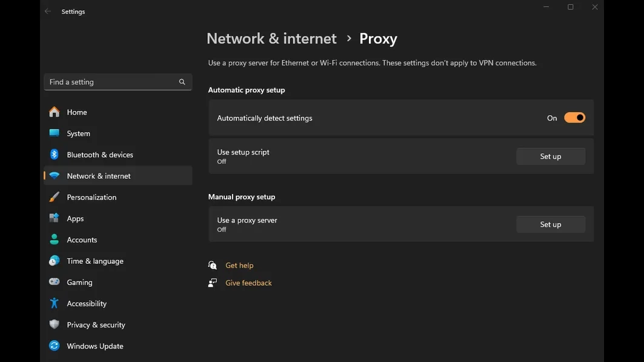The height and width of the screenshot is (362, 644).
Task: Open Time & language settings
Action: [x=95, y=261]
